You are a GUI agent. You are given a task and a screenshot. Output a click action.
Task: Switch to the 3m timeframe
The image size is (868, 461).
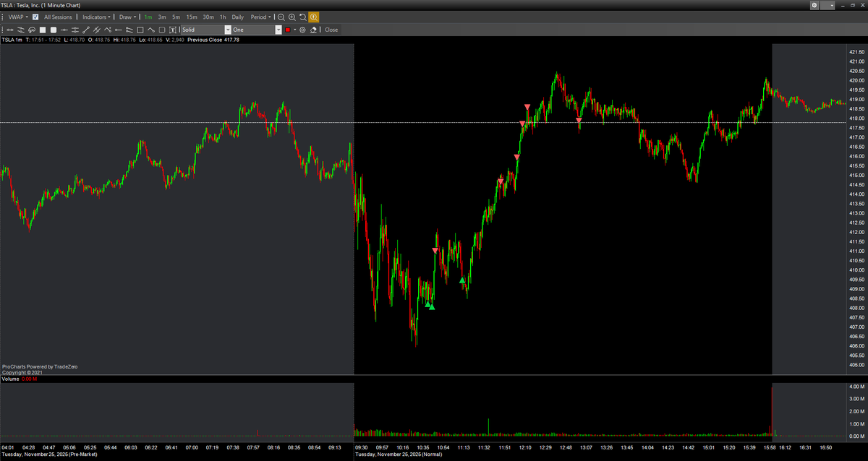162,17
